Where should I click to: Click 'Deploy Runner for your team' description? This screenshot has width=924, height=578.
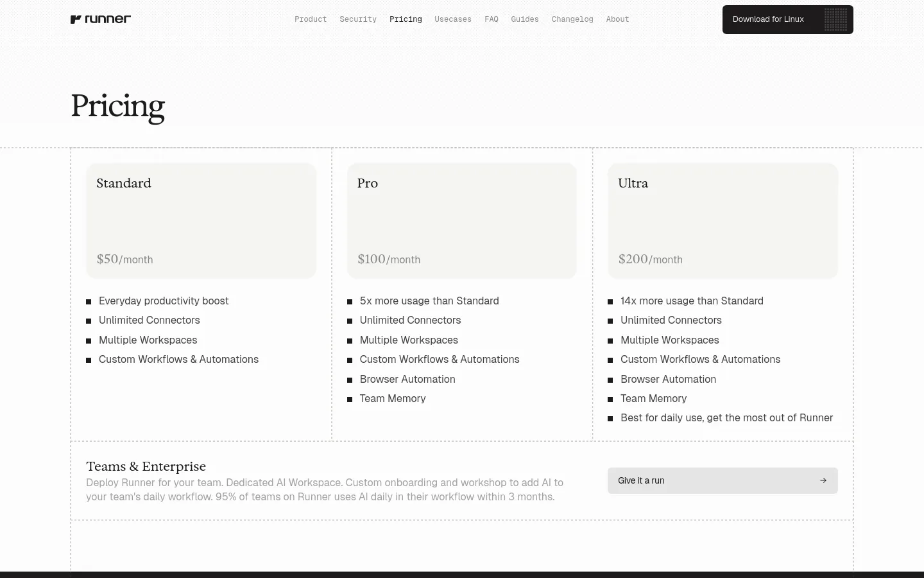coord(325,489)
